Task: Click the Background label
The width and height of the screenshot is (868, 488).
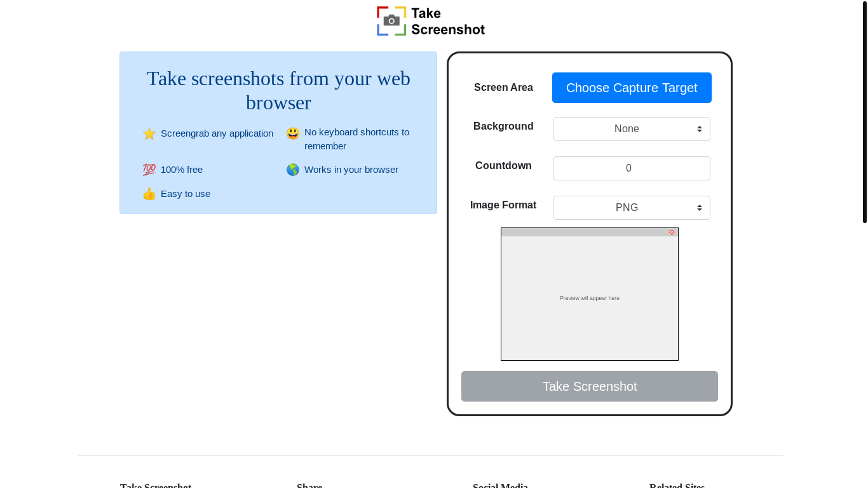Action: click(503, 126)
